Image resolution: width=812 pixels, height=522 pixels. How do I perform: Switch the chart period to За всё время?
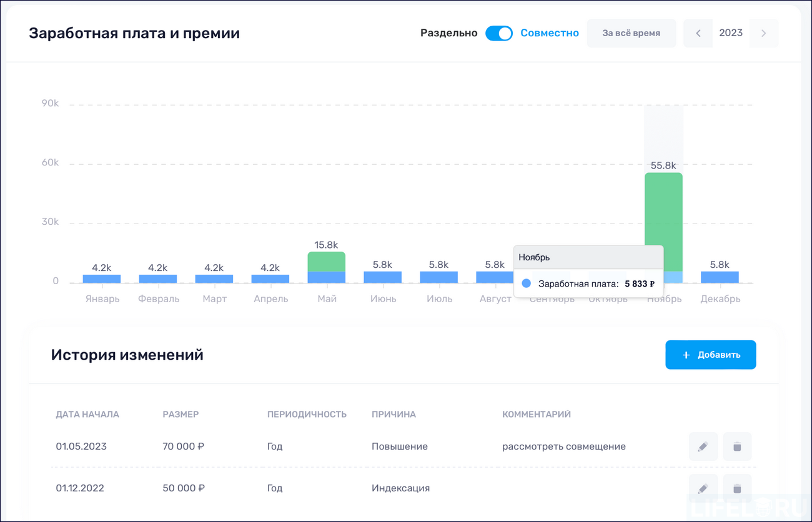[x=631, y=32]
